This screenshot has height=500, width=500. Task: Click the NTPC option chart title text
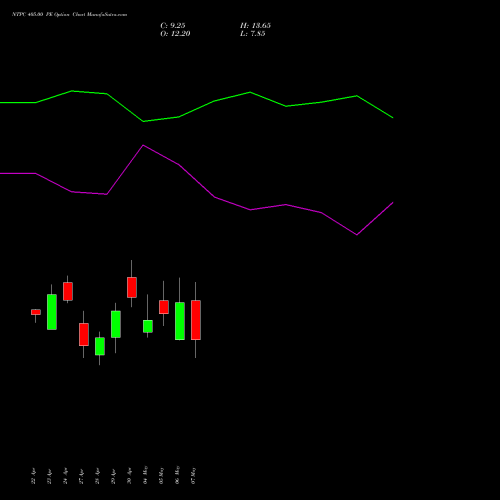(x=69, y=15)
